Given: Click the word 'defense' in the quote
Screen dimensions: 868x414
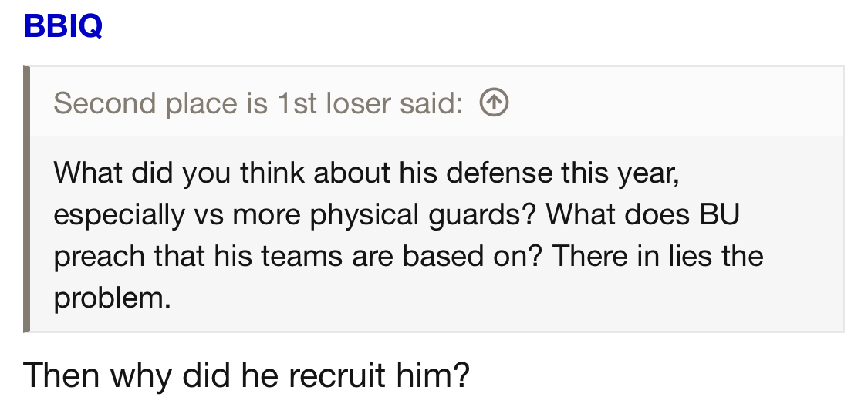Looking at the screenshot, I should (498, 173).
